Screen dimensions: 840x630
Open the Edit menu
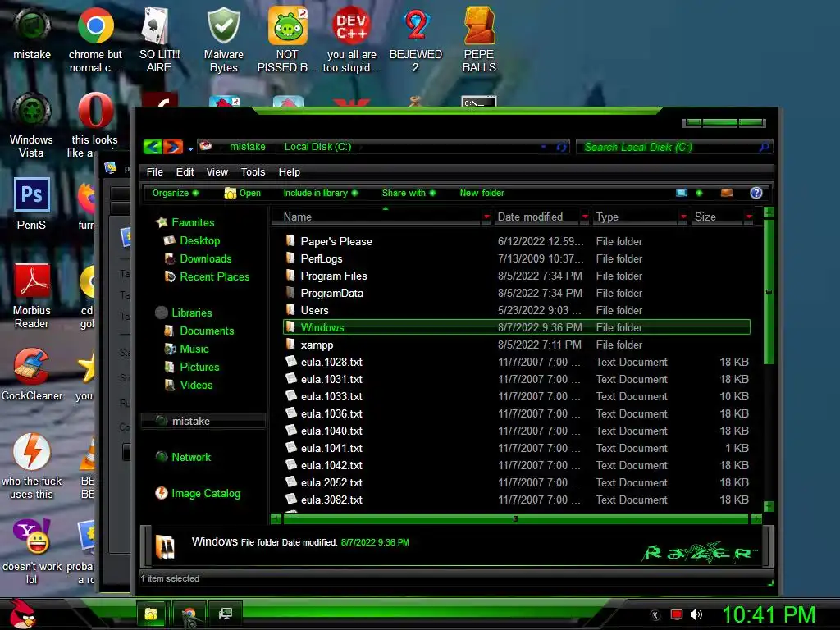(185, 172)
